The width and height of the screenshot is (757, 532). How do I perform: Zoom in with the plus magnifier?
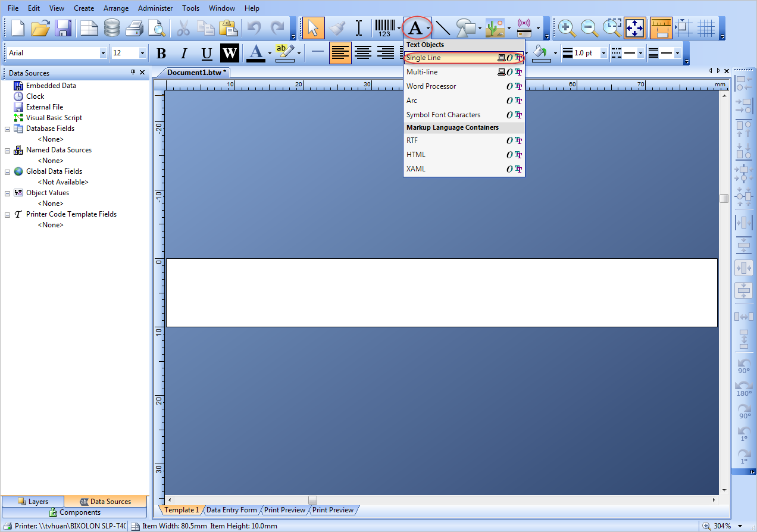click(566, 28)
